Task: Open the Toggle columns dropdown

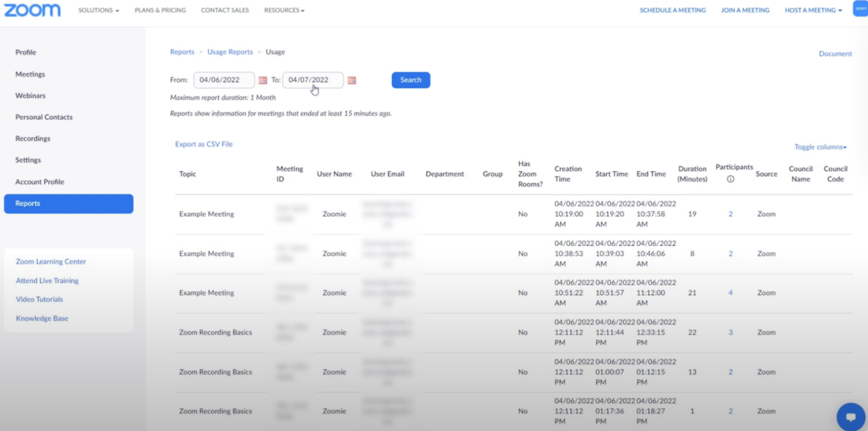Action: (x=820, y=146)
